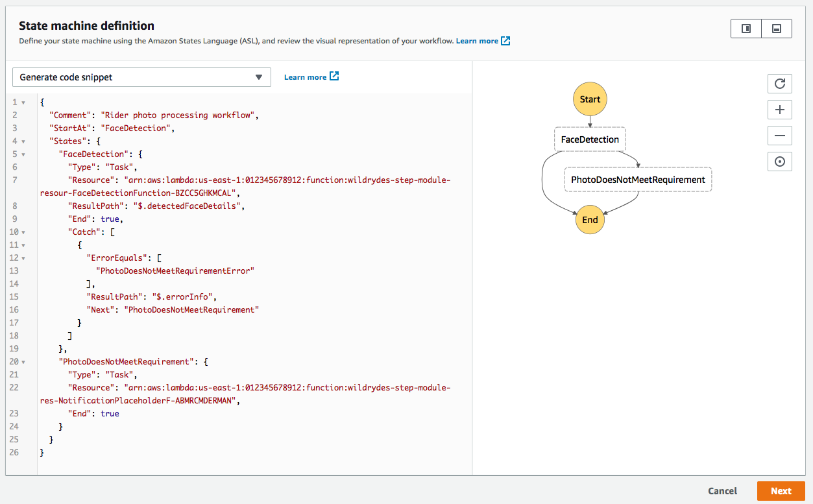The width and height of the screenshot is (813, 504).
Task: Collapse the States block at line 4
Action: (23, 141)
